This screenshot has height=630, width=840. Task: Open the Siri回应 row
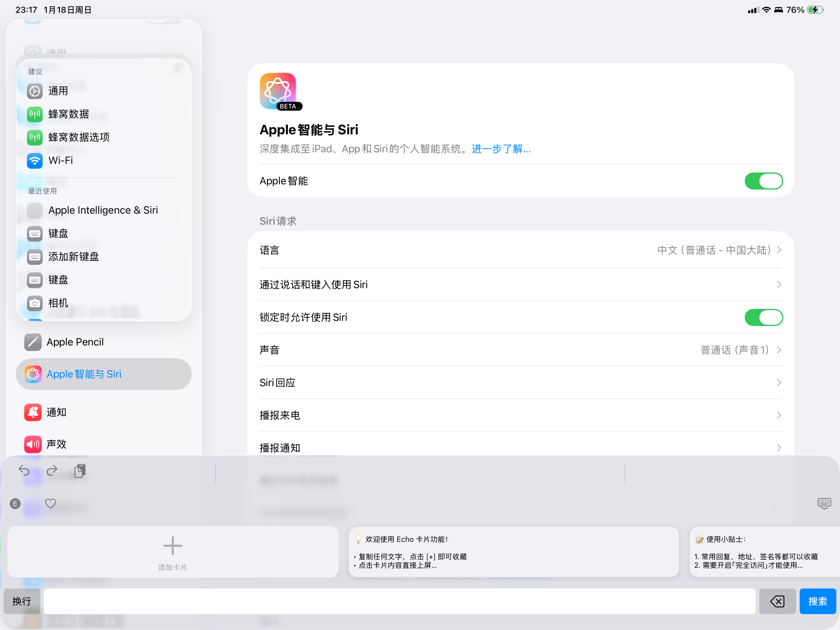pos(521,382)
